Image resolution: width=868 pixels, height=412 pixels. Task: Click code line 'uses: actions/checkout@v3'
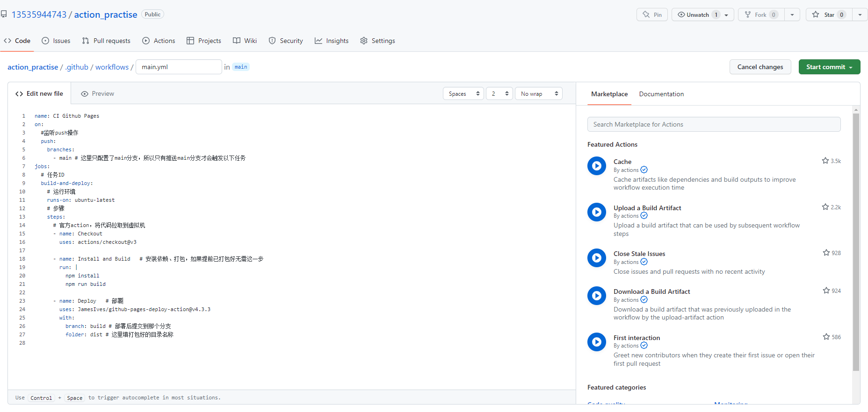tap(98, 242)
